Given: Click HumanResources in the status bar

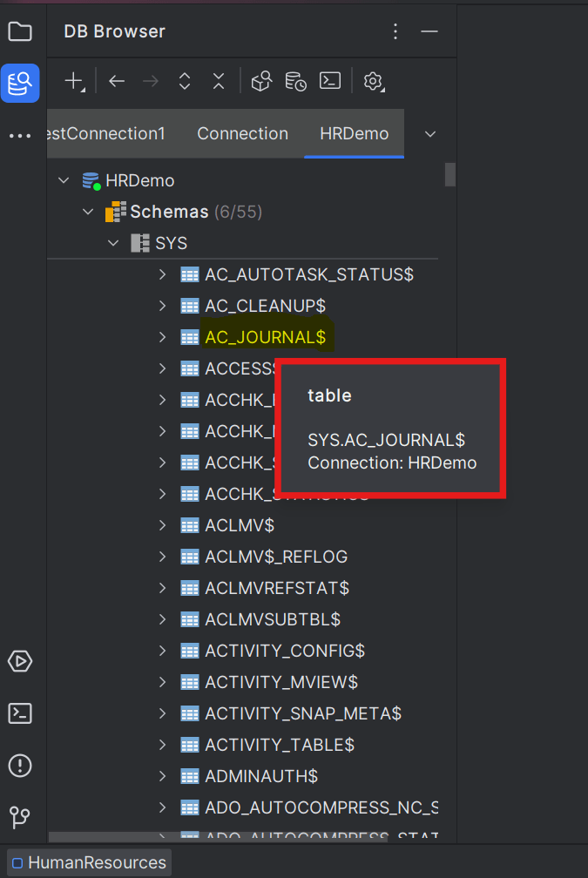Looking at the screenshot, I should point(88,862).
